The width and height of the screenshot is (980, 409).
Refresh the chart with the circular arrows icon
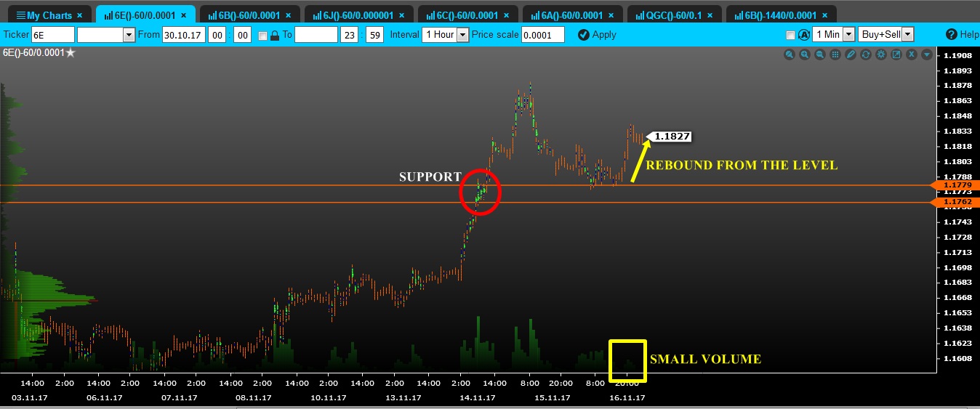pyautogui.click(x=866, y=54)
